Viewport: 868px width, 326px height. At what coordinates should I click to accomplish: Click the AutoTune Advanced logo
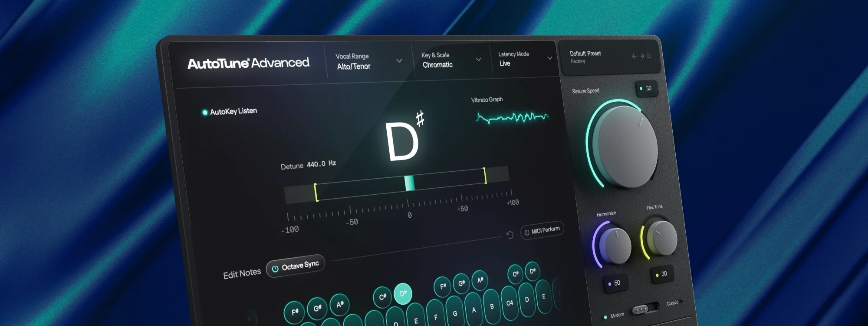(x=248, y=63)
